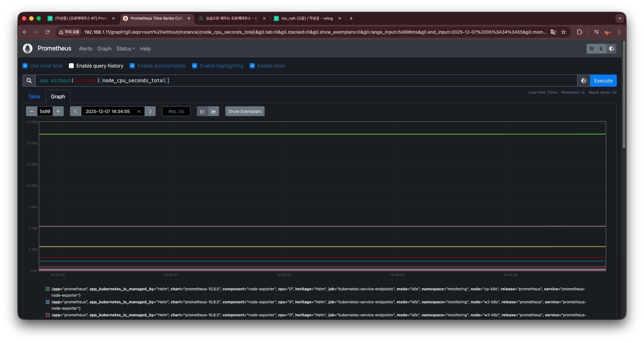
Task: Increase time range with plus button
Action: pos(58,111)
